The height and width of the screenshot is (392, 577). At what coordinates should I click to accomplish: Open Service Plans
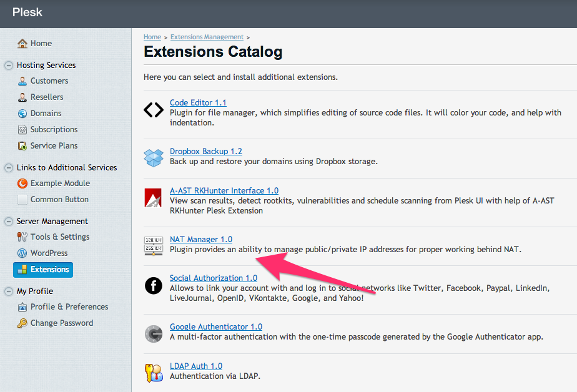[x=54, y=145]
